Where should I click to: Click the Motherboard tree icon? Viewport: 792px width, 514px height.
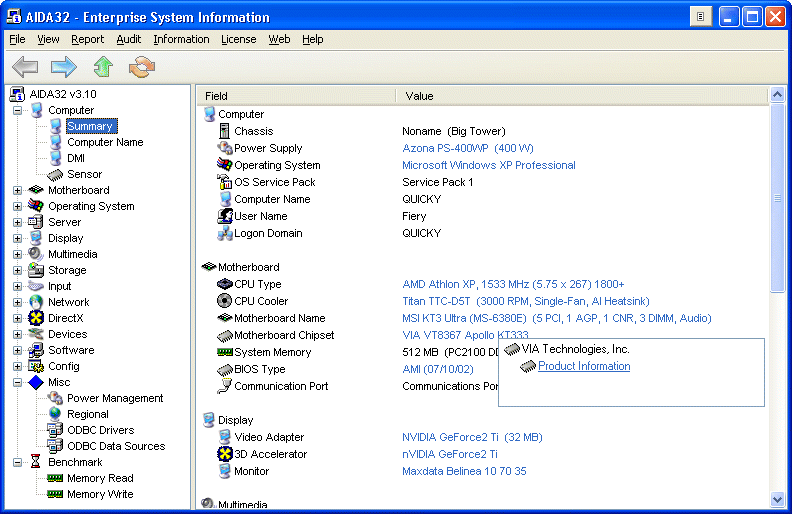click(36, 190)
